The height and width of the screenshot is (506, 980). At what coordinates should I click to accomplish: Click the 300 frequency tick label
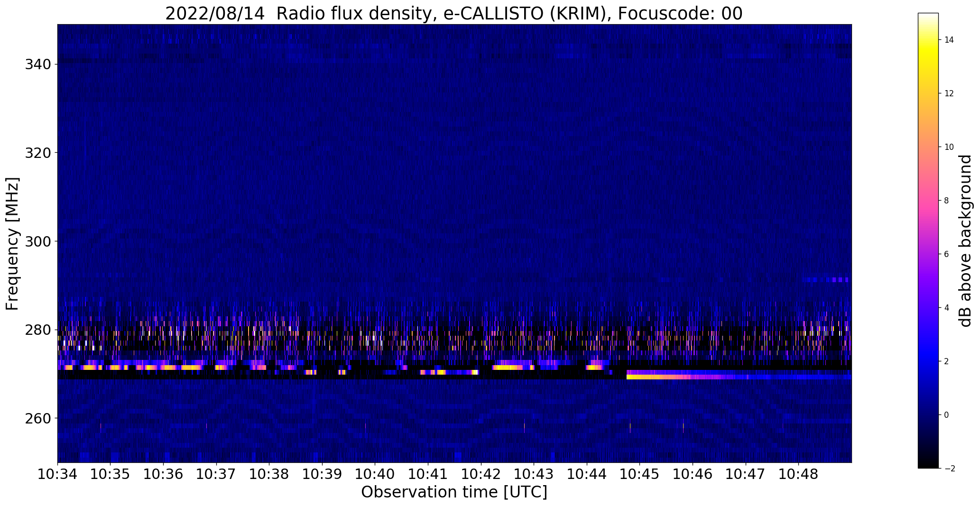(38, 241)
